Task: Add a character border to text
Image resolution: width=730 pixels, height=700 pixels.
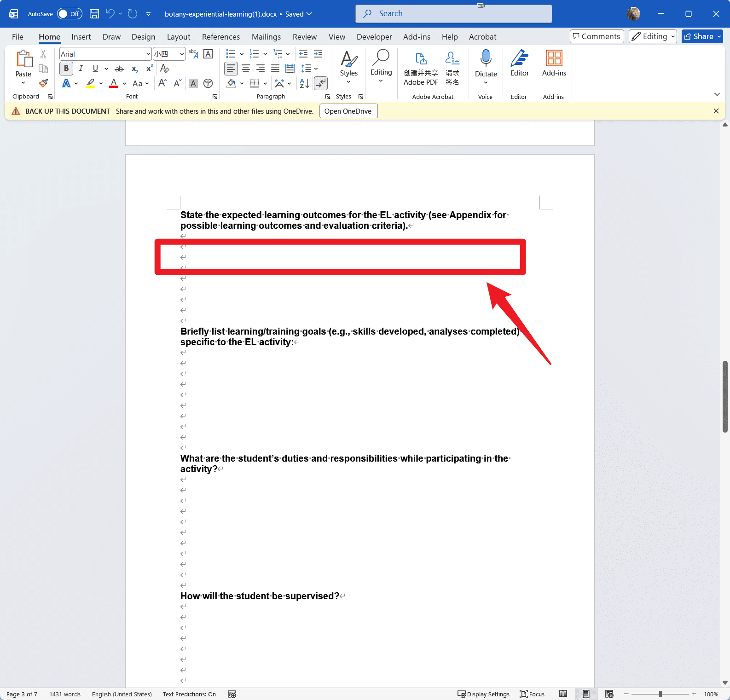Action: click(208, 54)
